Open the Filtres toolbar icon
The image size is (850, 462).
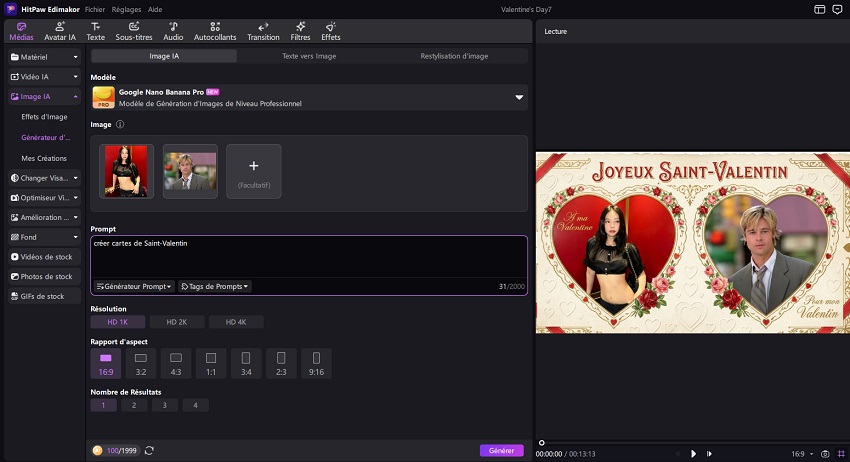301,30
